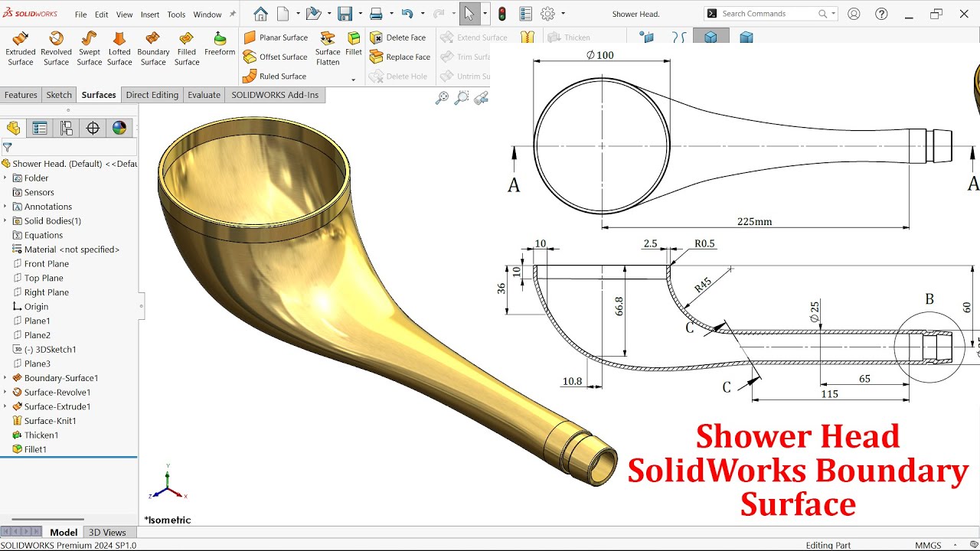Switch to the Sketch tab
The image size is (980, 551).
pos(59,95)
